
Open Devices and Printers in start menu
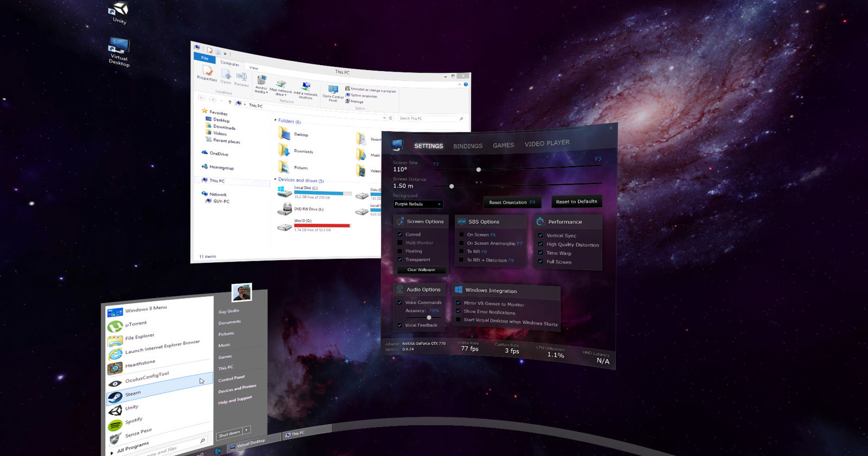point(237,389)
